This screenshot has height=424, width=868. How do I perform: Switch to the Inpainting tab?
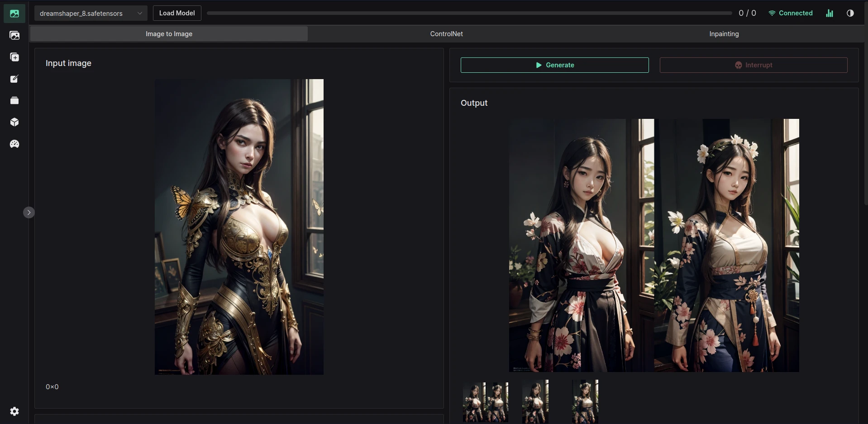click(724, 33)
